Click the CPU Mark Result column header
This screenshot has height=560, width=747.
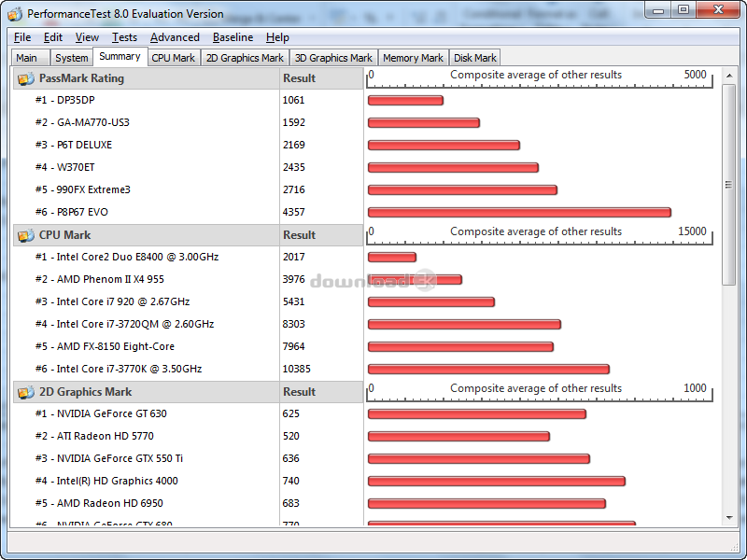321,235
